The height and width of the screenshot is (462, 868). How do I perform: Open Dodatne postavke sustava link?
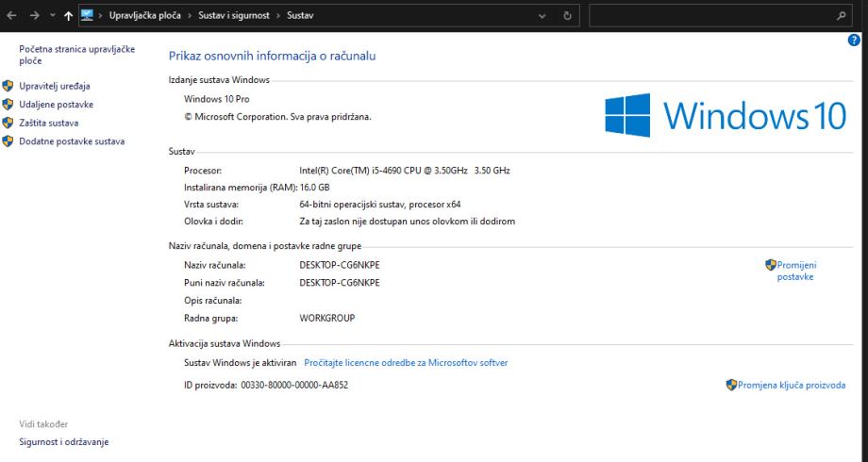72,141
